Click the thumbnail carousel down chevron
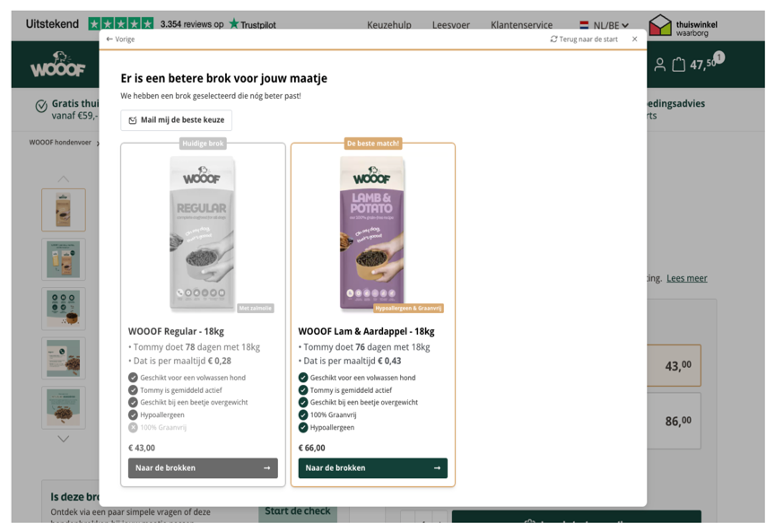Image resolution: width=775 pixels, height=532 pixels. point(64,439)
